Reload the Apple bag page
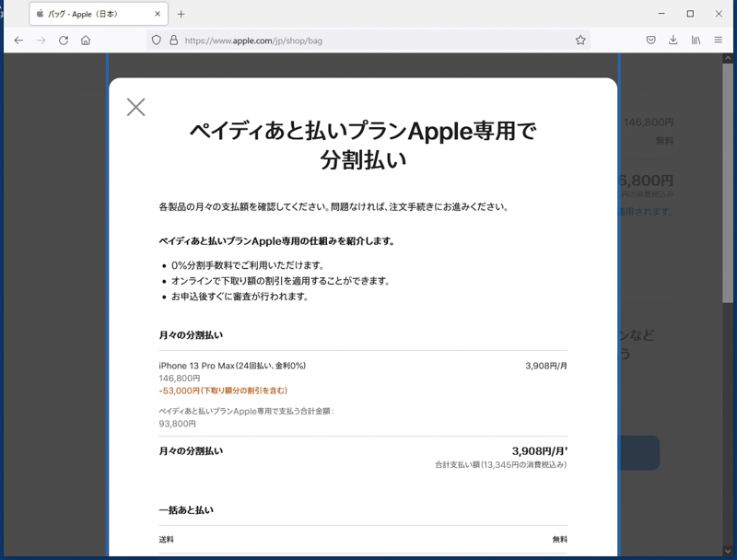This screenshot has width=737, height=560. (63, 41)
